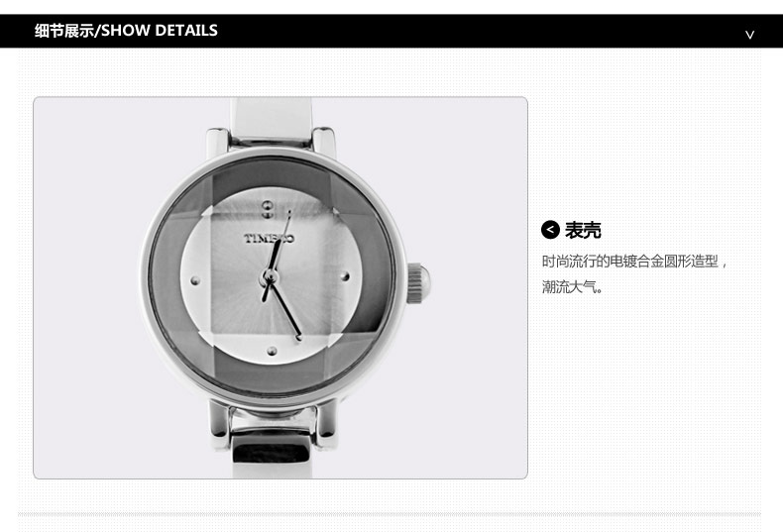The height and width of the screenshot is (532, 783).
Task: Click the three o'clock dot marker on dial
Action: [344, 276]
